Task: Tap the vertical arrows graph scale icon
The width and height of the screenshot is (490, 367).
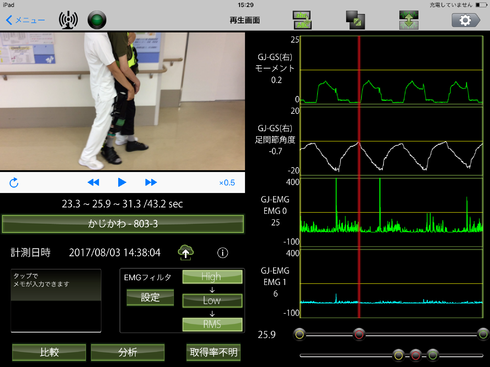Action: pyautogui.click(x=409, y=20)
